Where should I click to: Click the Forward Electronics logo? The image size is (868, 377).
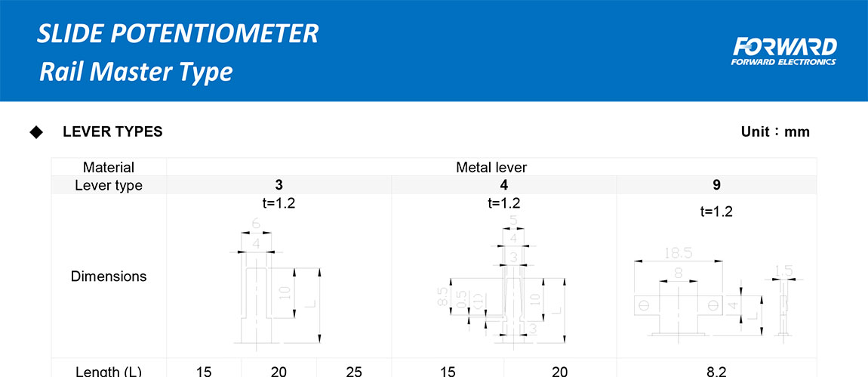pyautogui.click(x=783, y=51)
